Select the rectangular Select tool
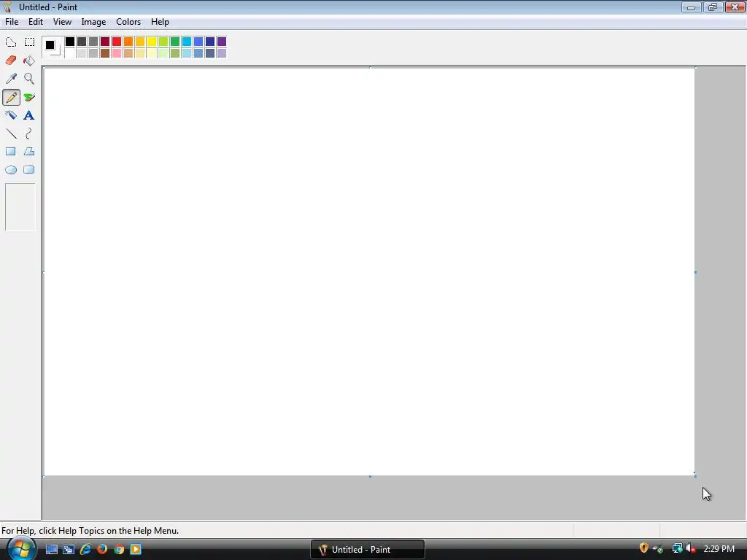747x560 pixels. click(x=29, y=42)
